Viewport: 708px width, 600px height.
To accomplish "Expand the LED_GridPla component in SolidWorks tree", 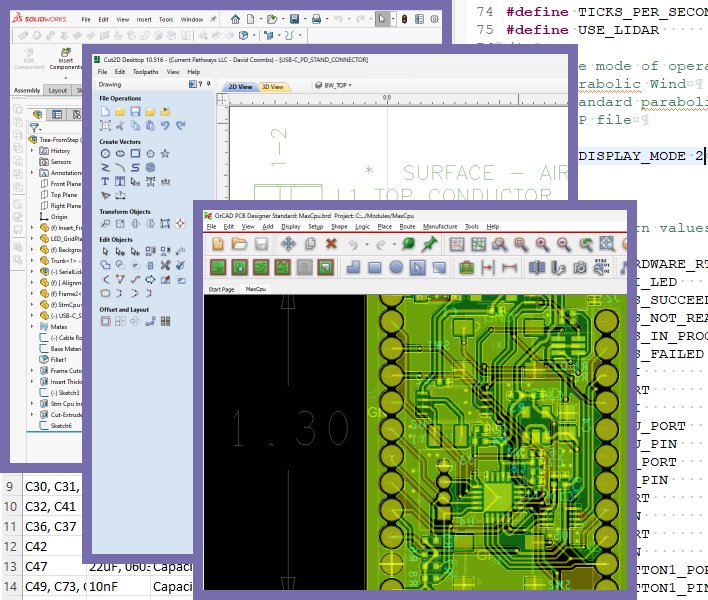I will tap(32, 238).
